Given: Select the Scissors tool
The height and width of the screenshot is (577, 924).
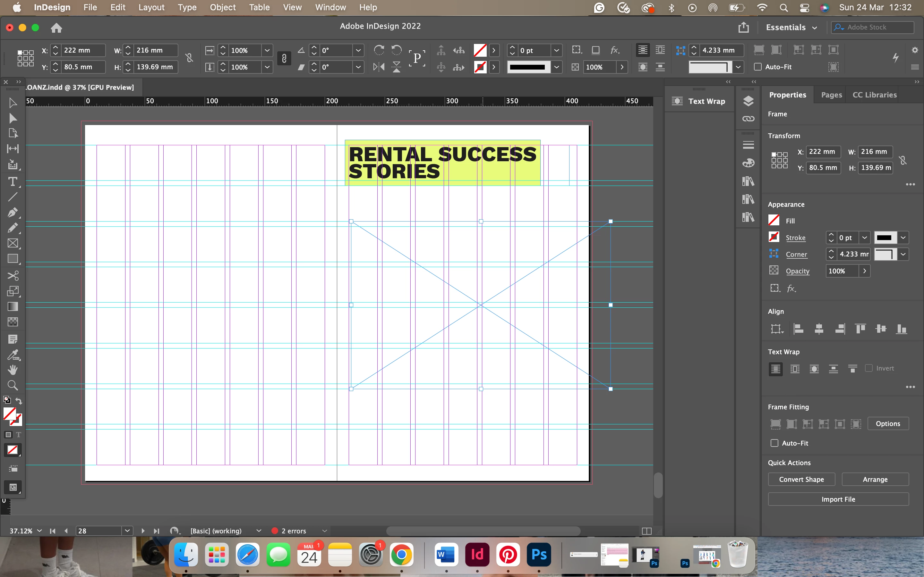Looking at the screenshot, I should tap(13, 276).
